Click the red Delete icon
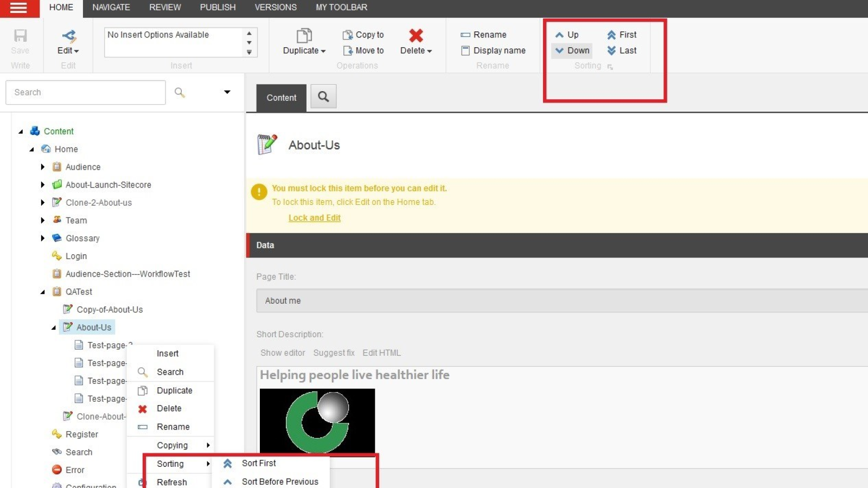Viewport: 868px width, 488px height. pyautogui.click(x=416, y=36)
